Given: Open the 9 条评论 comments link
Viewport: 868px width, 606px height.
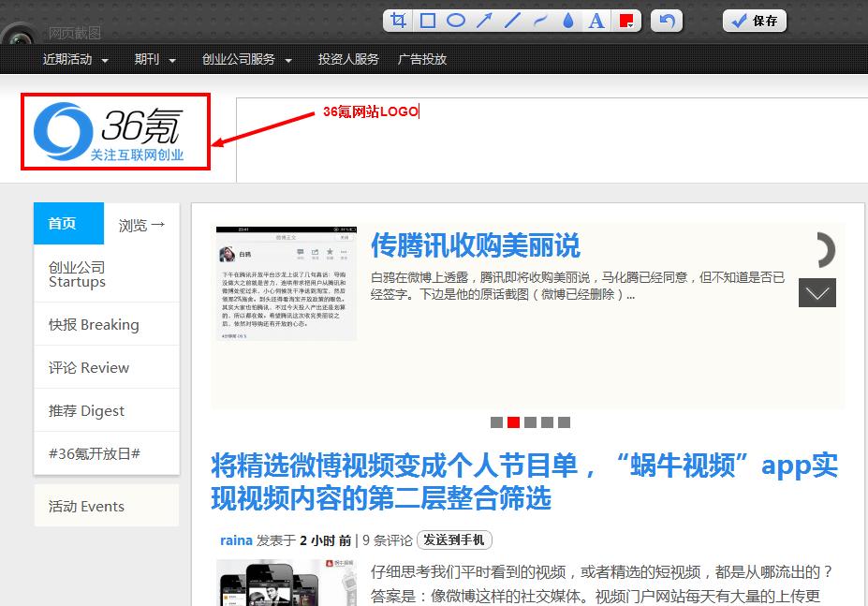Looking at the screenshot, I should point(388,540).
